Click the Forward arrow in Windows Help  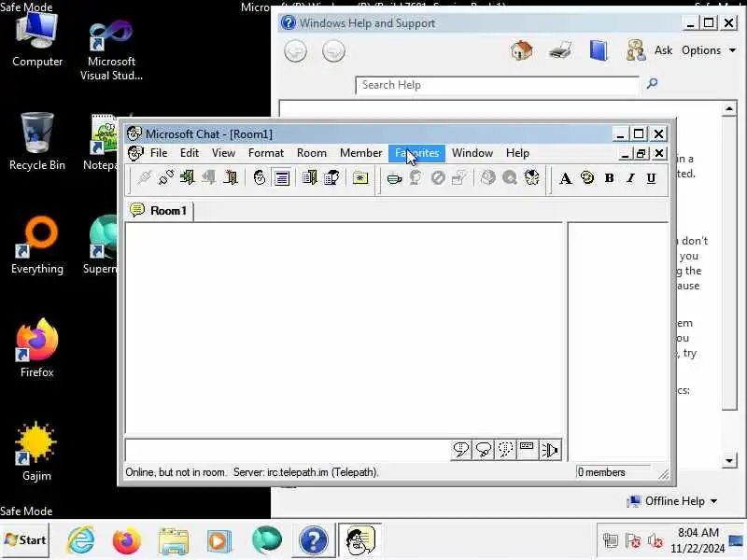coord(333,51)
